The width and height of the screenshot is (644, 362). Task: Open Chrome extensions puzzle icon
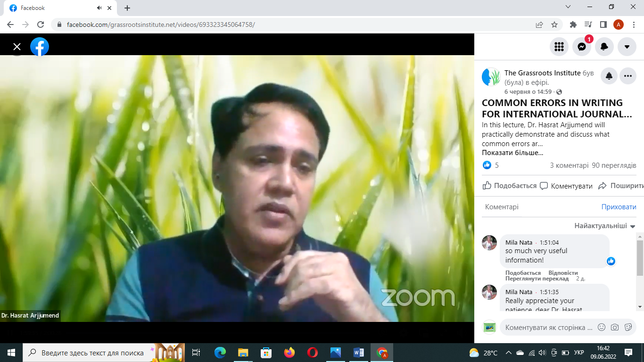point(573,25)
